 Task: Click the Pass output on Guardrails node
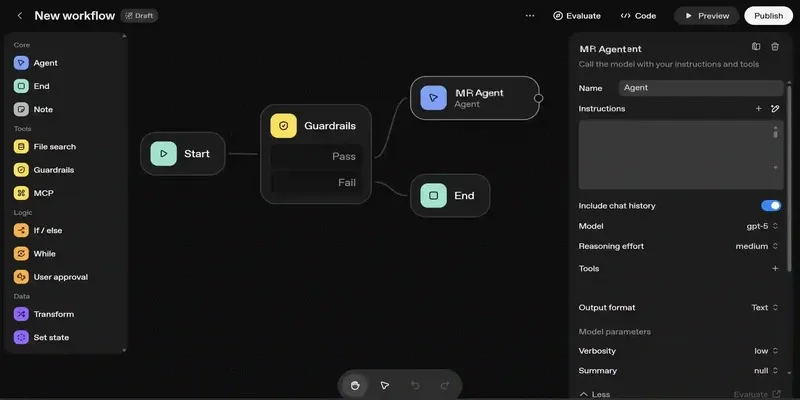[x=316, y=156]
